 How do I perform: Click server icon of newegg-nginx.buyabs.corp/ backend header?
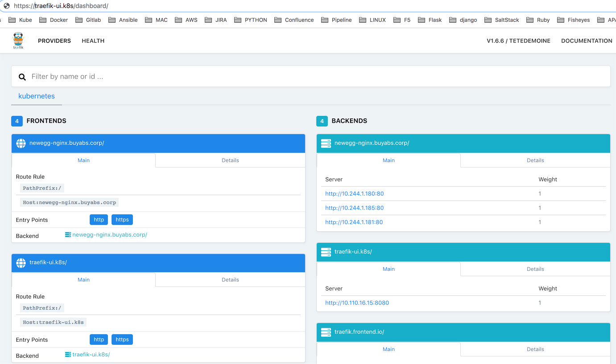(326, 143)
